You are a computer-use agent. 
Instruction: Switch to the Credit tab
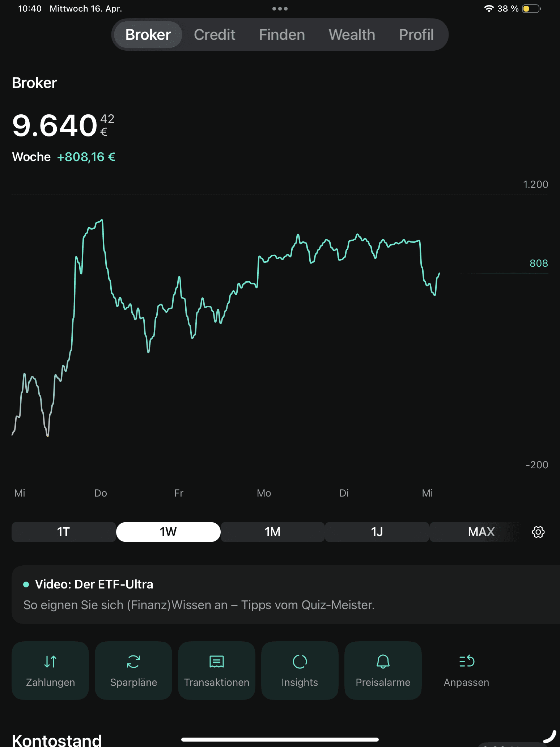point(215,35)
